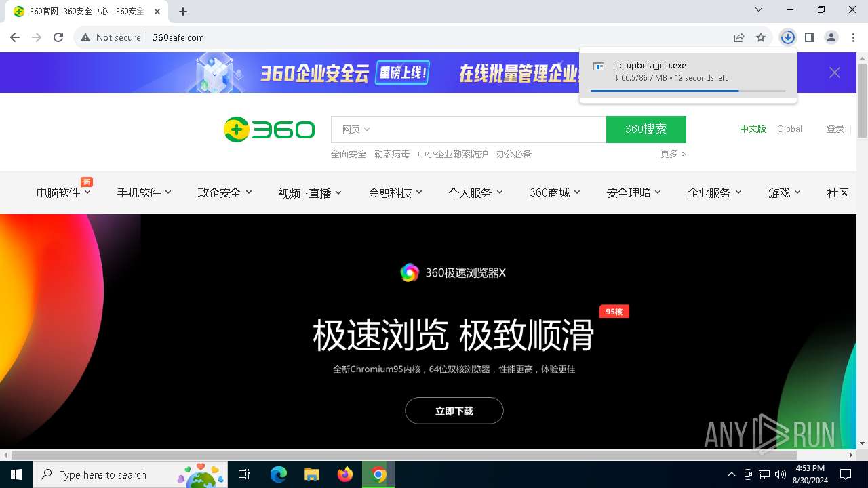Select Chrome icon in taskbar

tap(378, 474)
